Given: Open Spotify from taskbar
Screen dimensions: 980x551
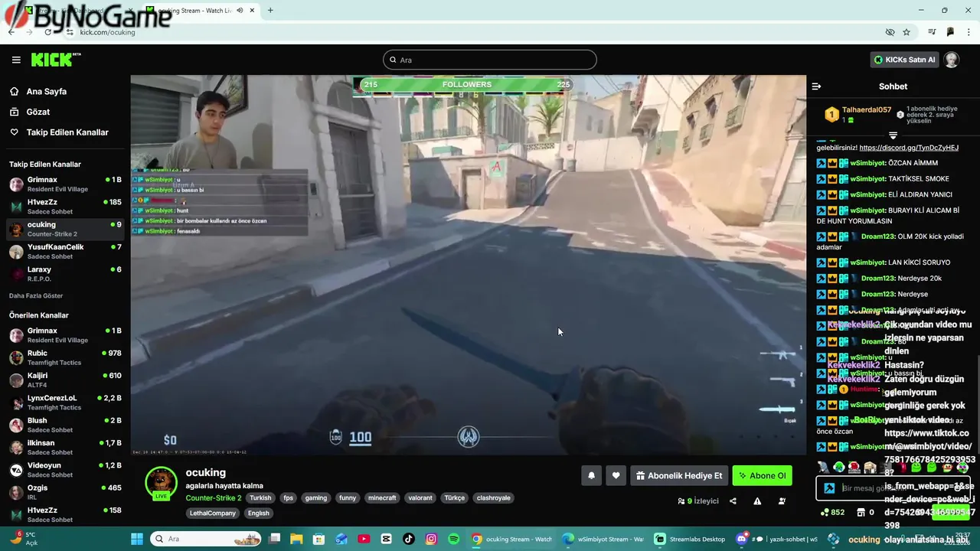Looking at the screenshot, I should click(x=454, y=539).
